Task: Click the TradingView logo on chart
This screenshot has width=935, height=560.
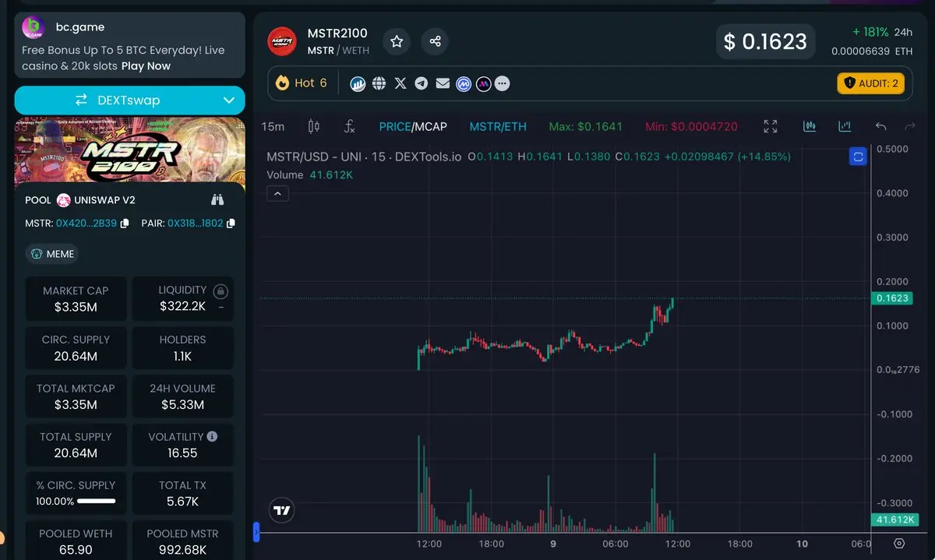Action: click(282, 511)
